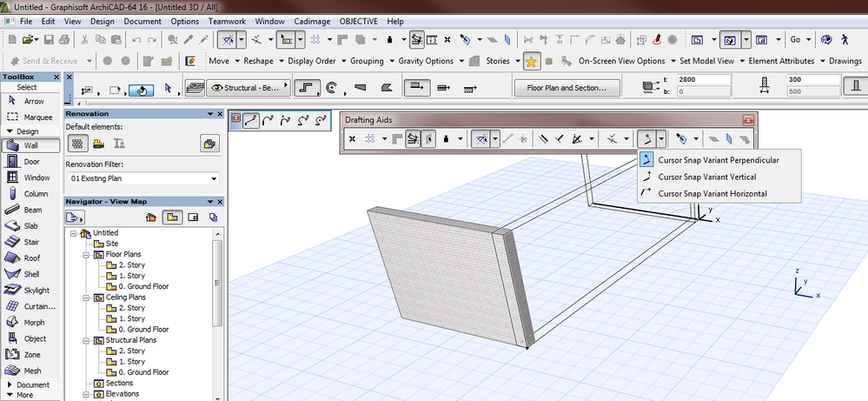Open the Renovation Filter dropdown
This screenshot has height=401, width=868.
142,178
